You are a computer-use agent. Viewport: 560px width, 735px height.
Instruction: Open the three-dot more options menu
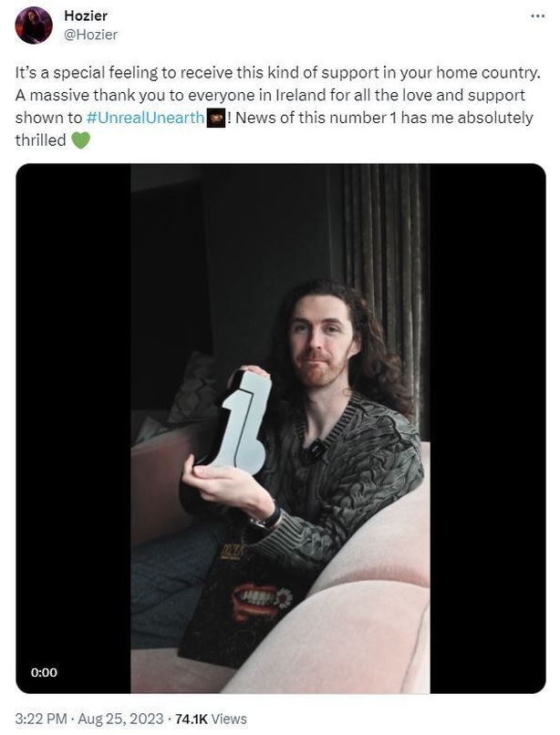[x=537, y=16]
